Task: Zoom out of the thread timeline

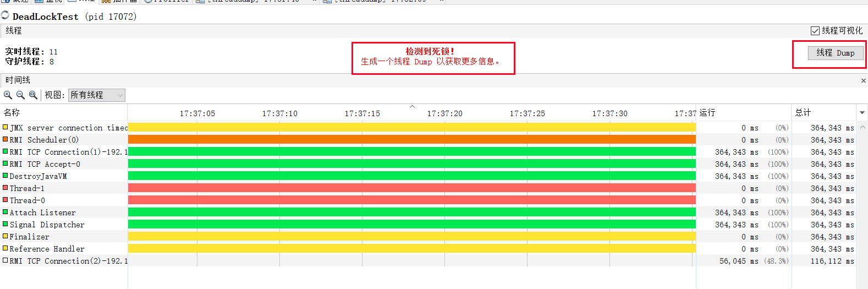Action: [x=20, y=95]
